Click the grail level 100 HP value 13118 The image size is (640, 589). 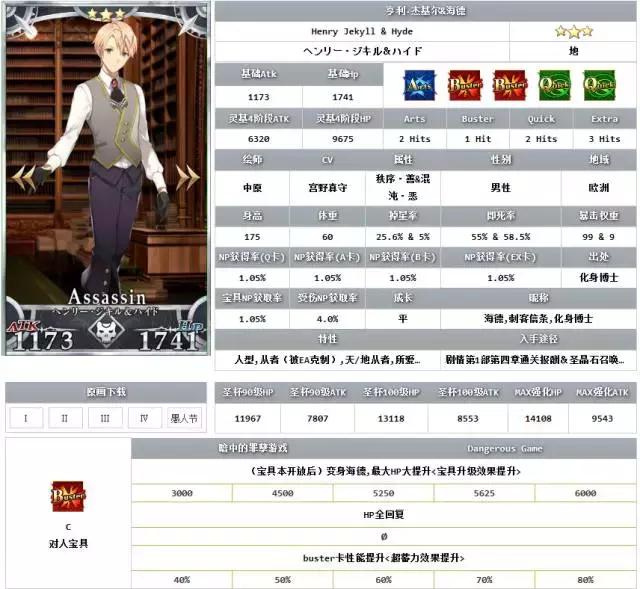pyautogui.click(x=391, y=418)
